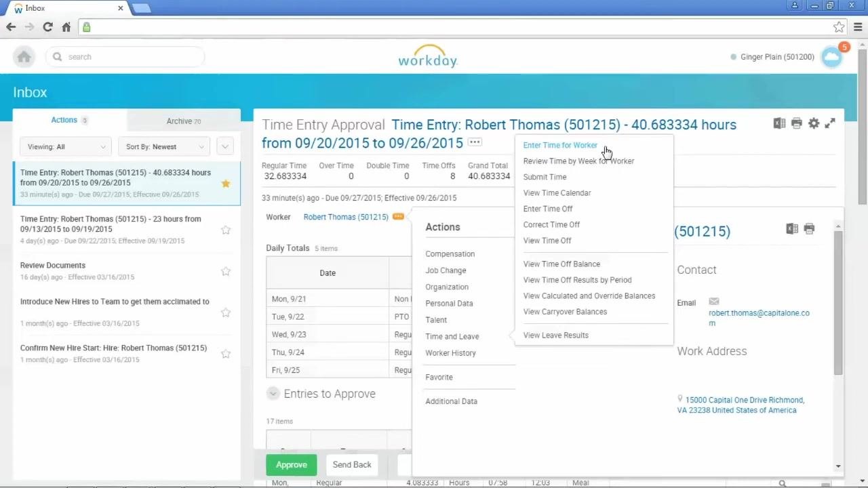Expand the Job Change submenu
Screen dimensions: 868x488
click(446, 270)
